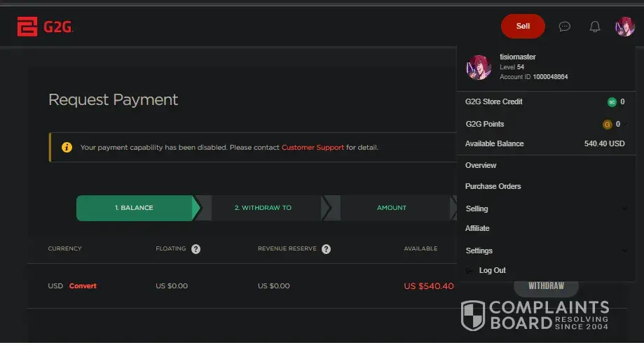Viewport: 644px width, 345px height.
Task: Log Out of the account
Action: pos(492,271)
